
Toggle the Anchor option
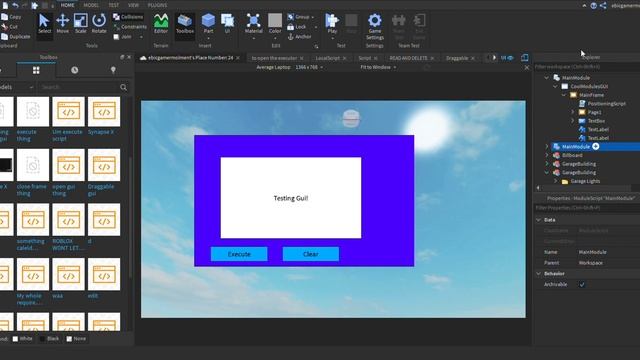tap(299, 36)
